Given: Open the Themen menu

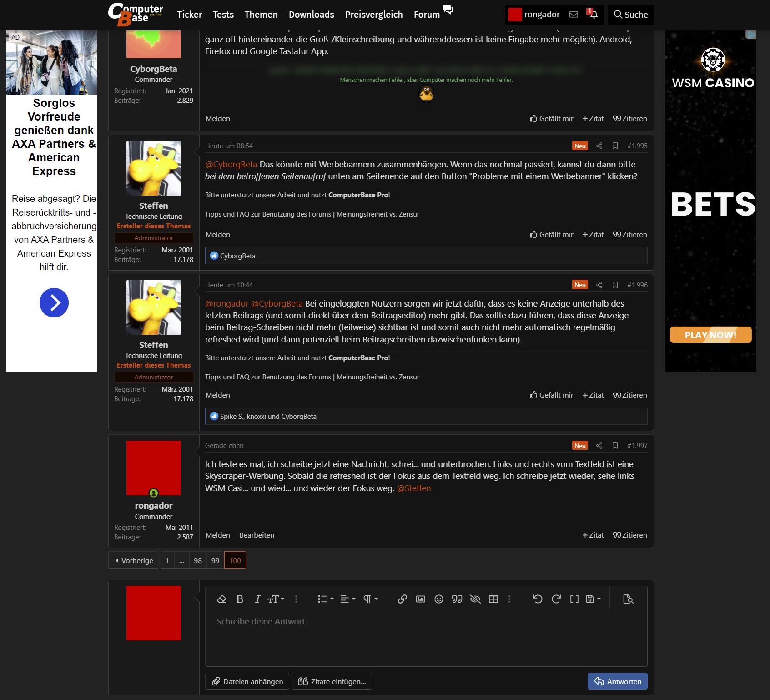Looking at the screenshot, I should pyautogui.click(x=261, y=15).
